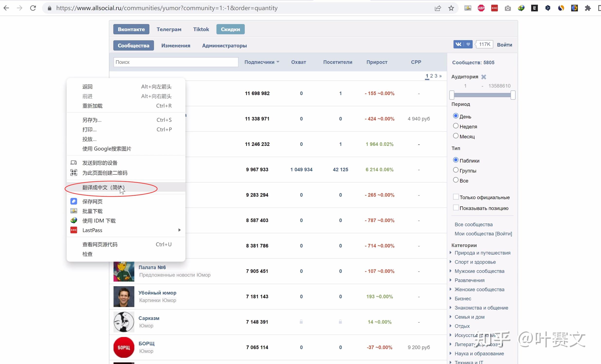Select the Неделя period radio button
Viewport: 601px width, 364px height.
click(x=455, y=126)
